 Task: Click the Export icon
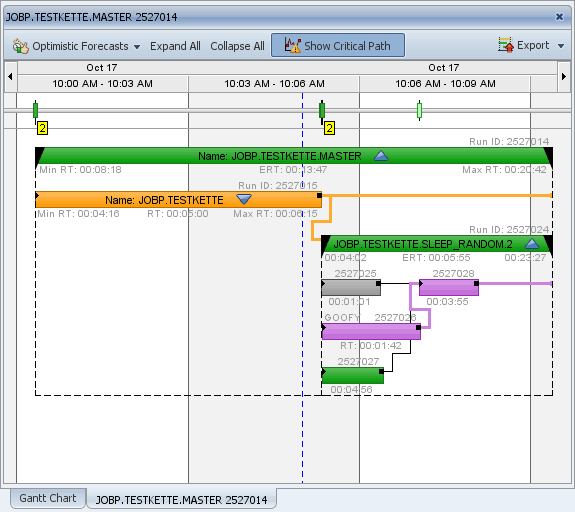coord(506,45)
